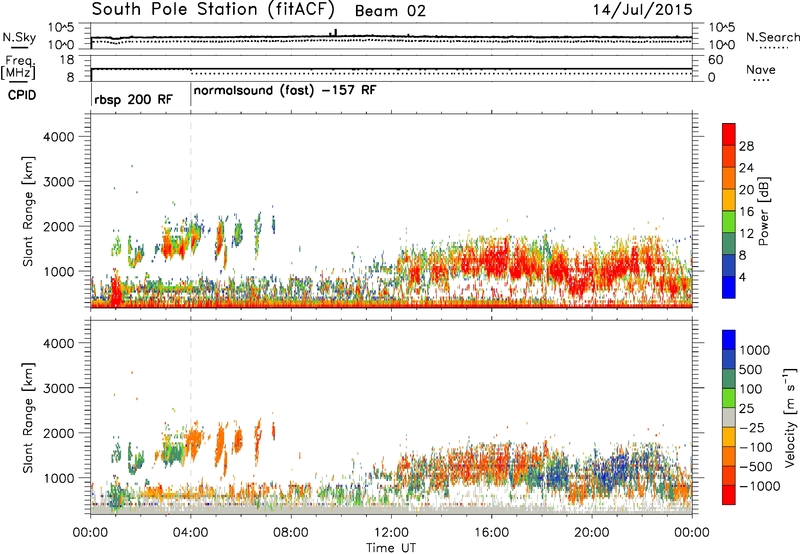Click 'Slant Range [km]' label of velocity panel
Image resolution: width=800 pixels, height=554 pixels.
[28, 418]
